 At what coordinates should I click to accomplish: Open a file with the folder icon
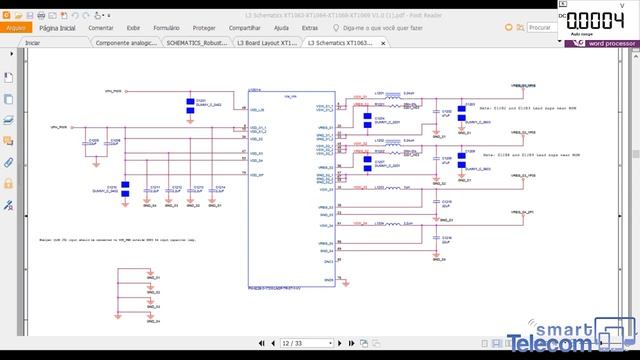point(18,16)
